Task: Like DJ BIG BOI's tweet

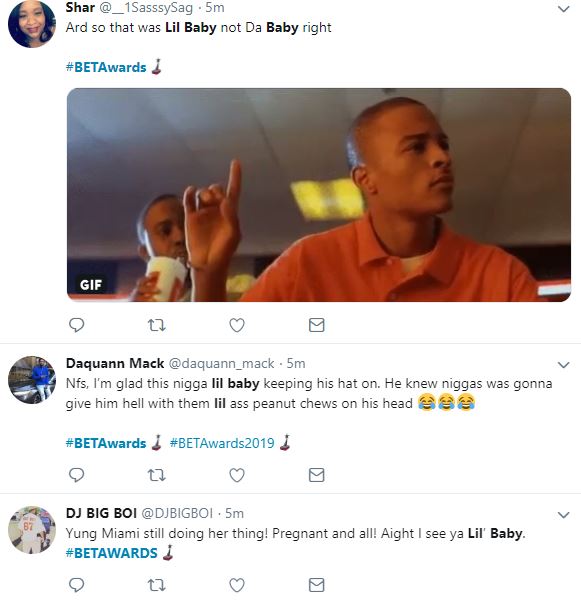Action: (237, 585)
